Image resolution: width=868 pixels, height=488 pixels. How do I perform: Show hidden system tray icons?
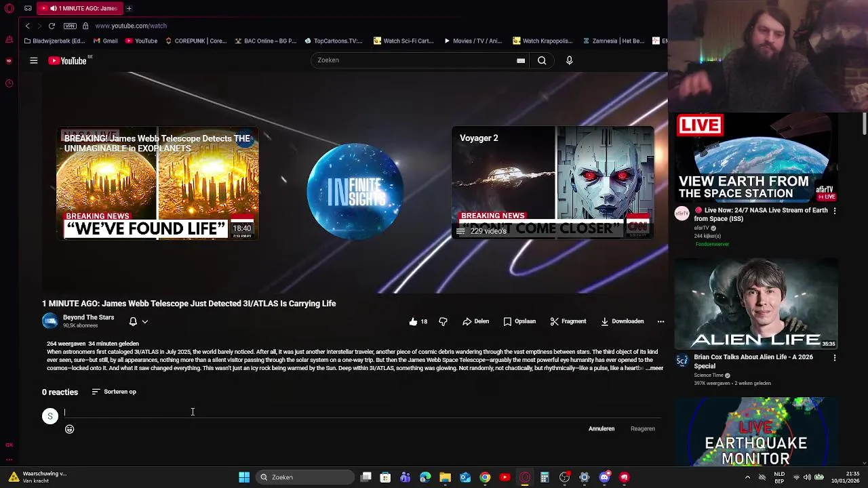(748, 477)
